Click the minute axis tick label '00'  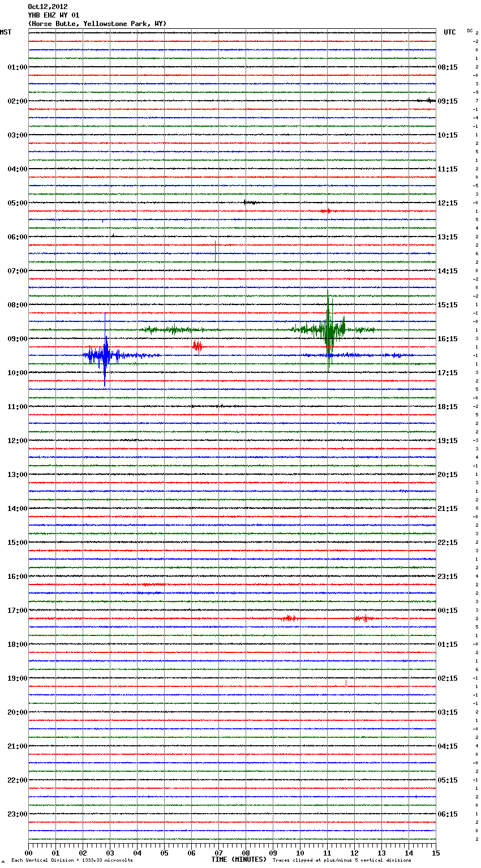click(29, 853)
